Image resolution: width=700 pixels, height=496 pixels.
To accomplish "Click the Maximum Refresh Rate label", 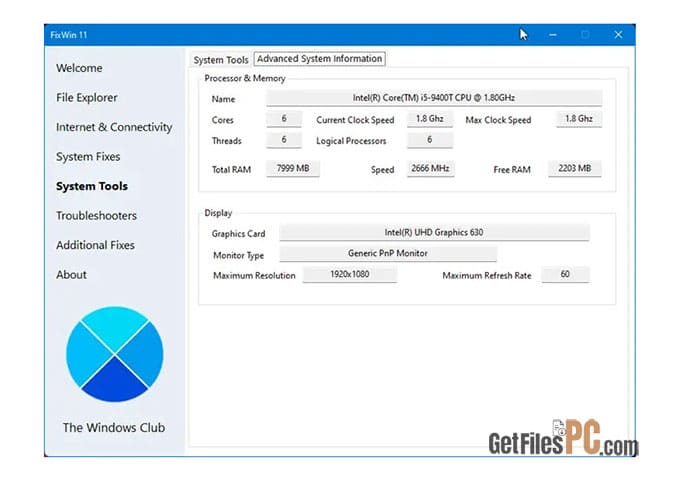I will click(x=487, y=275).
